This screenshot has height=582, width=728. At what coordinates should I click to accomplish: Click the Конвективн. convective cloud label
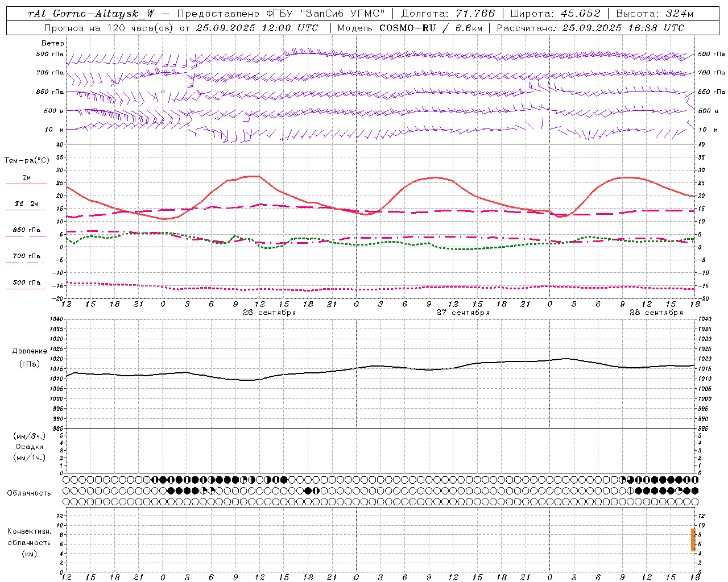click(x=30, y=531)
